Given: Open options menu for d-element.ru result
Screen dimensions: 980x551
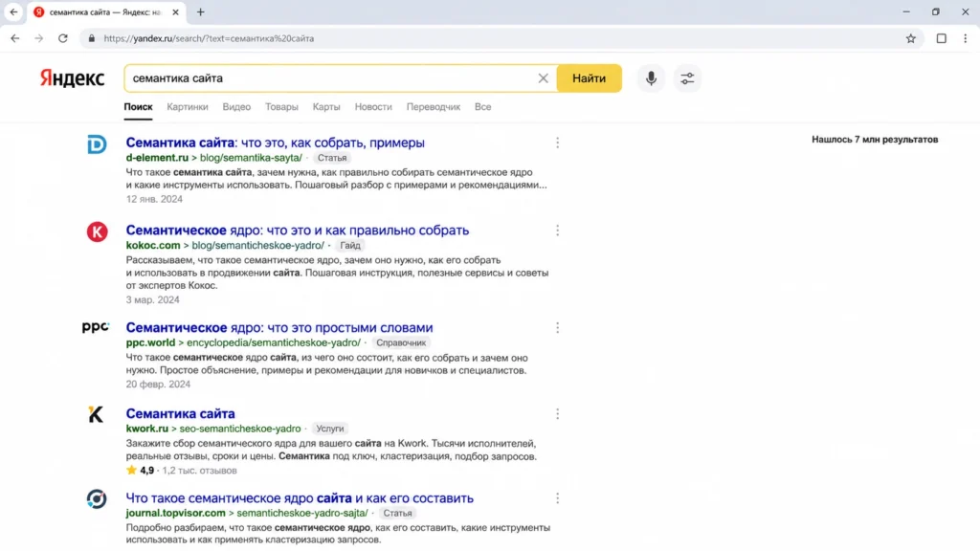Looking at the screenshot, I should pos(557,143).
